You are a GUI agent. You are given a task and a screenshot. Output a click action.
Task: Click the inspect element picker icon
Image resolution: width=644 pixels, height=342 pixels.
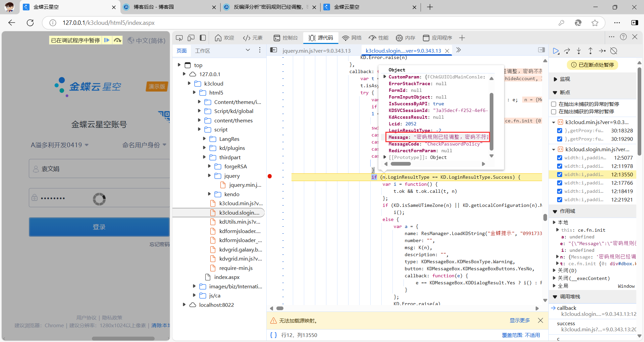(x=179, y=38)
